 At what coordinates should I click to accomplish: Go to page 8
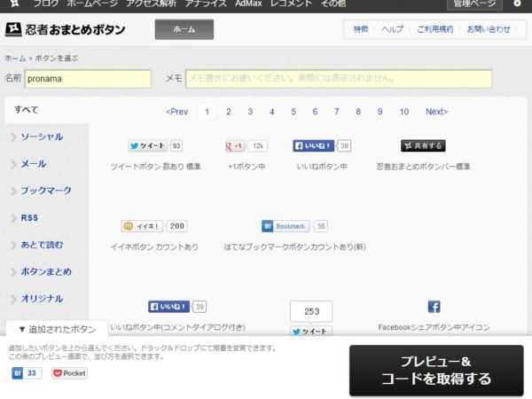pos(358,112)
